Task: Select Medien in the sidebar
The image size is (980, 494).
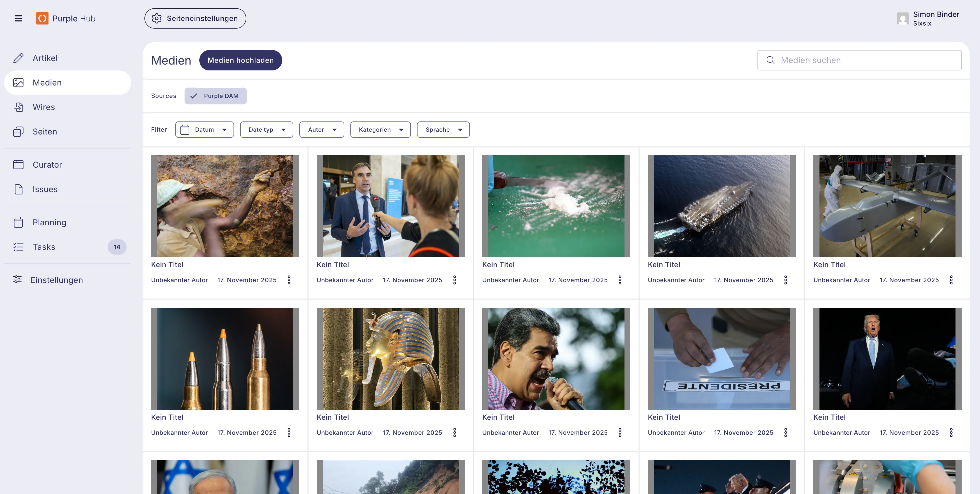Action: pyautogui.click(x=68, y=82)
